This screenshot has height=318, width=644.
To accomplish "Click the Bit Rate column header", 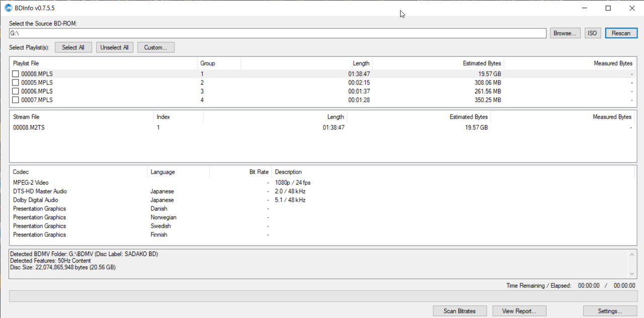I will [240, 172].
